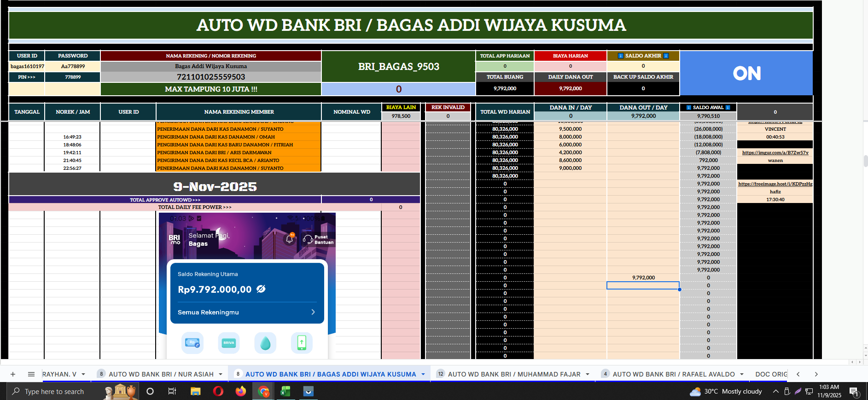Open Windows Cortana circle icon
The image size is (868, 400).
(x=150, y=391)
